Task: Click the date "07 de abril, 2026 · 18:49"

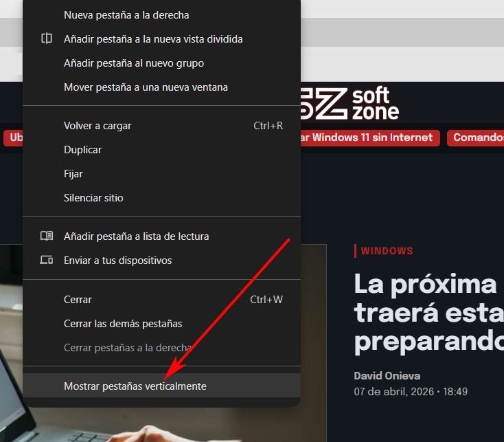Action: click(x=411, y=392)
